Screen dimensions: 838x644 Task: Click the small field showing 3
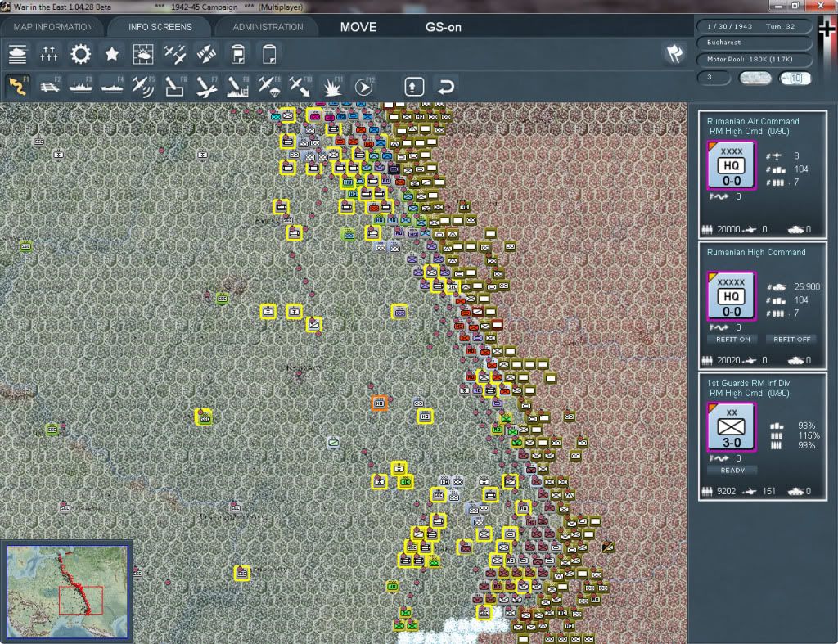714,78
